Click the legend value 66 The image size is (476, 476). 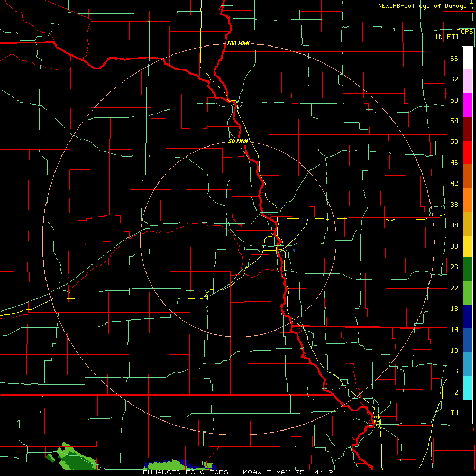[454, 58]
